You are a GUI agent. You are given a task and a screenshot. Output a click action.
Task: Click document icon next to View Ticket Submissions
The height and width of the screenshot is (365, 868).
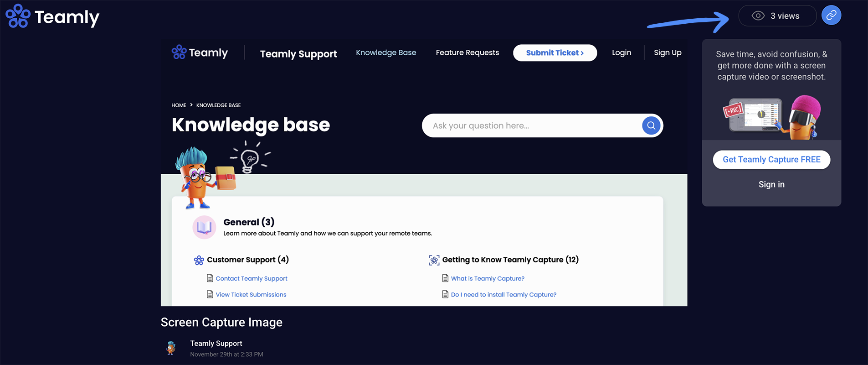pos(210,294)
